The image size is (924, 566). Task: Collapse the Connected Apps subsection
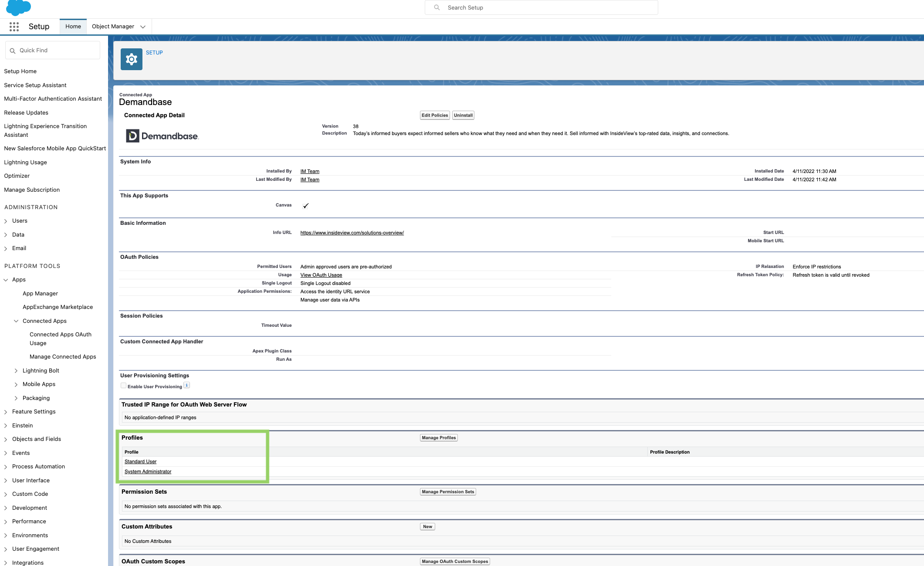click(x=16, y=321)
